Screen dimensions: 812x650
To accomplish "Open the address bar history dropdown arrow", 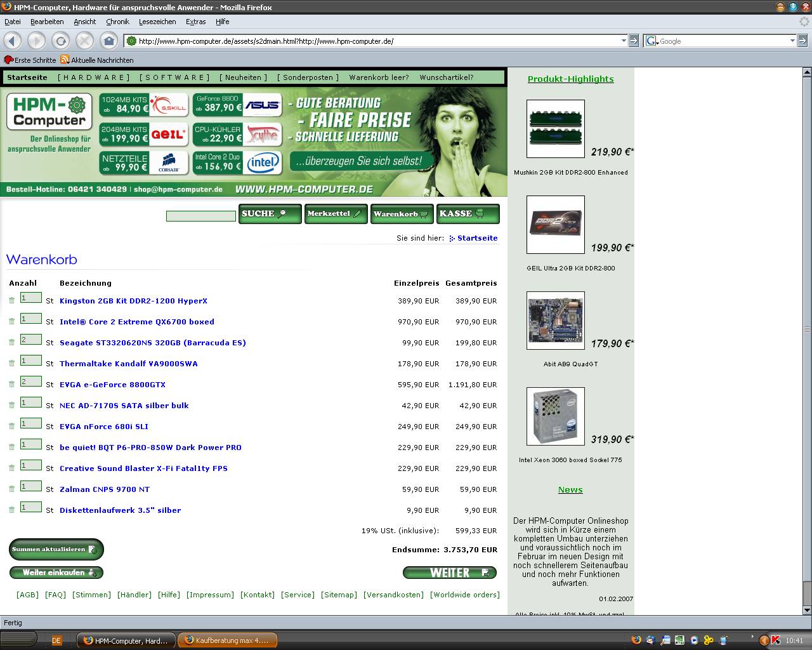I will click(624, 41).
